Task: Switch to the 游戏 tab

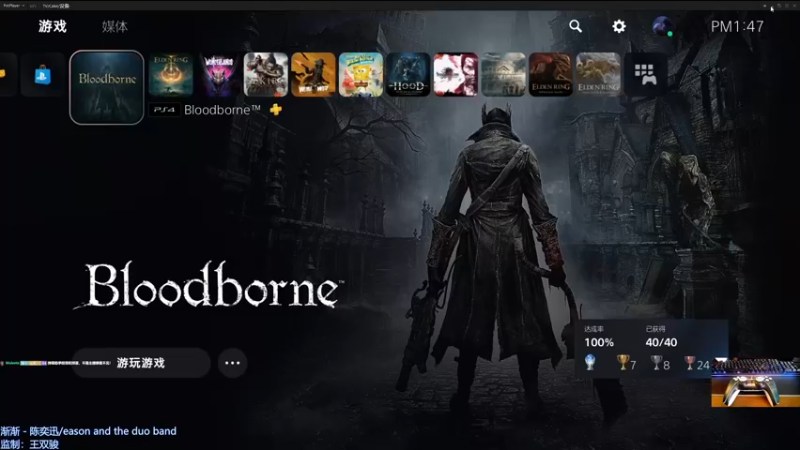Action: pyautogui.click(x=53, y=26)
